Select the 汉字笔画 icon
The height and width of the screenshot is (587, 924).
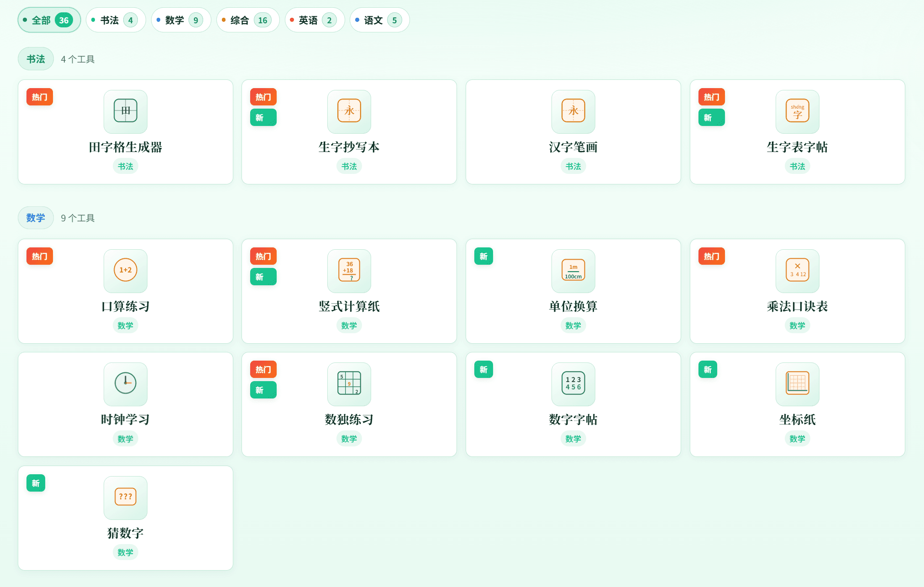point(573,111)
